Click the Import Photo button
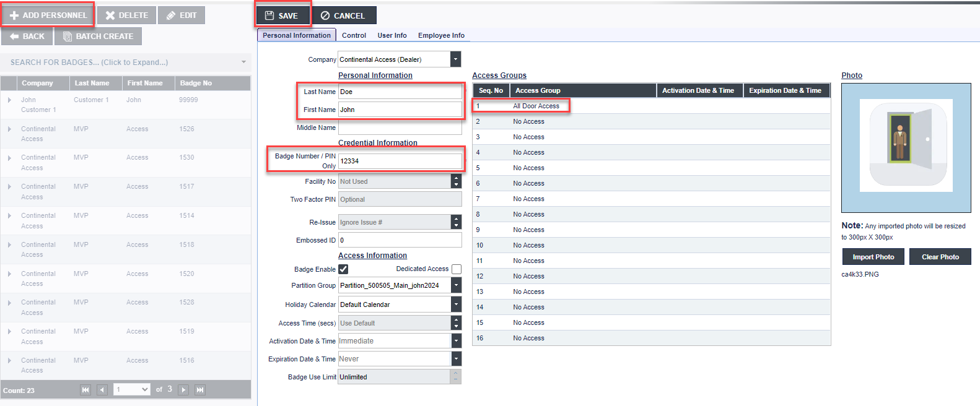The image size is (980, 406). point(873,257)
